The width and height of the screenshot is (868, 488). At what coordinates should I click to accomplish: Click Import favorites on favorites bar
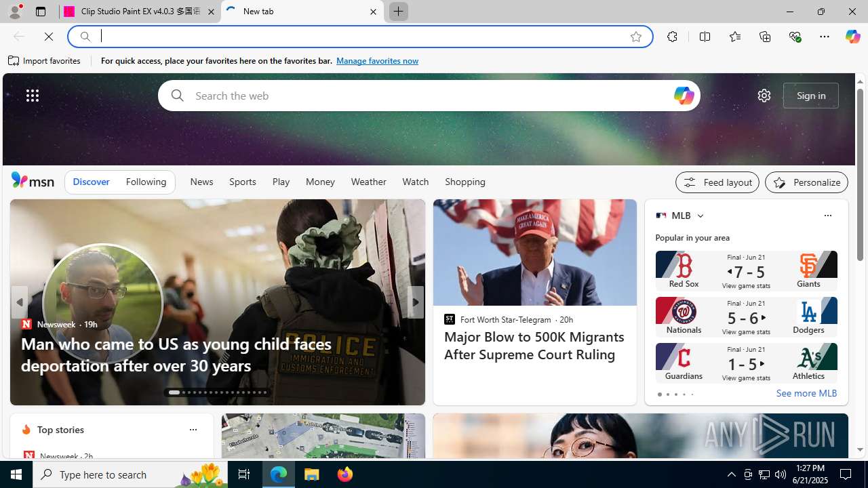pyautogui.click(x=44, y=61)
